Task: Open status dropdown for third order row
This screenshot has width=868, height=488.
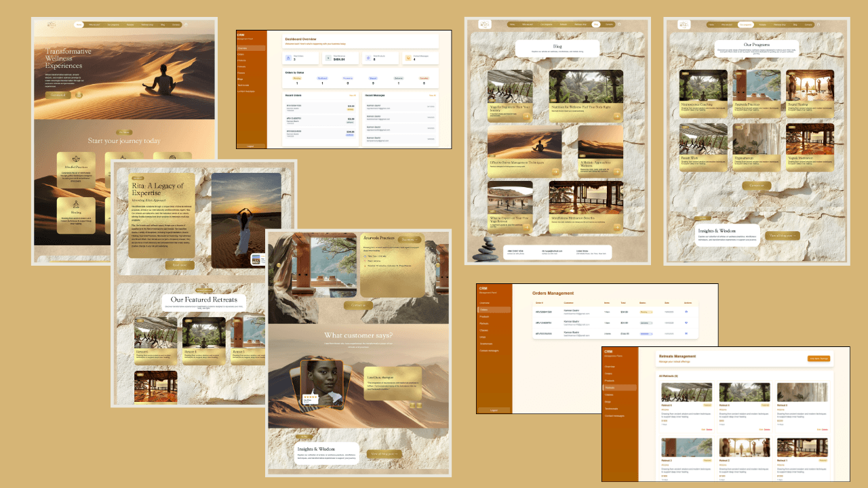Action: pyautogui.click(x=646, y=334)
